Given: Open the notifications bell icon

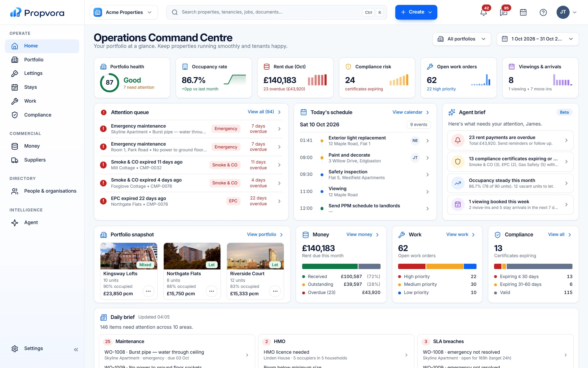Looking at the screenshot, I should pos(483,12).
